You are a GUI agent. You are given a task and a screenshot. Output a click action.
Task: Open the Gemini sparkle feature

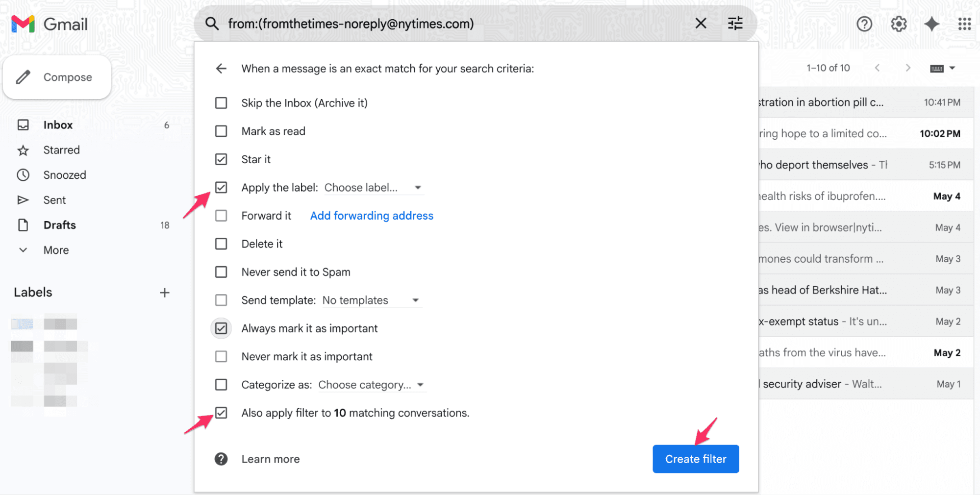click(931, 24)
